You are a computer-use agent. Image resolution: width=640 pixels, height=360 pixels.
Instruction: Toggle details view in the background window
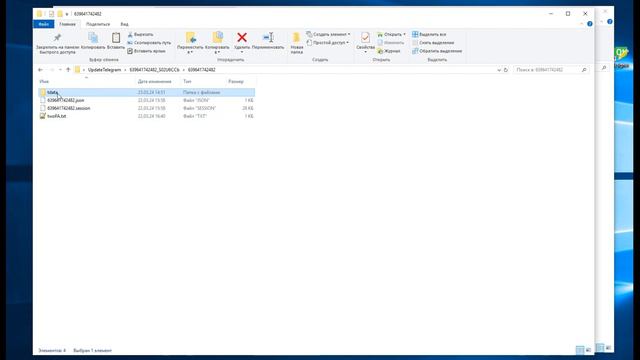[600, 348]
